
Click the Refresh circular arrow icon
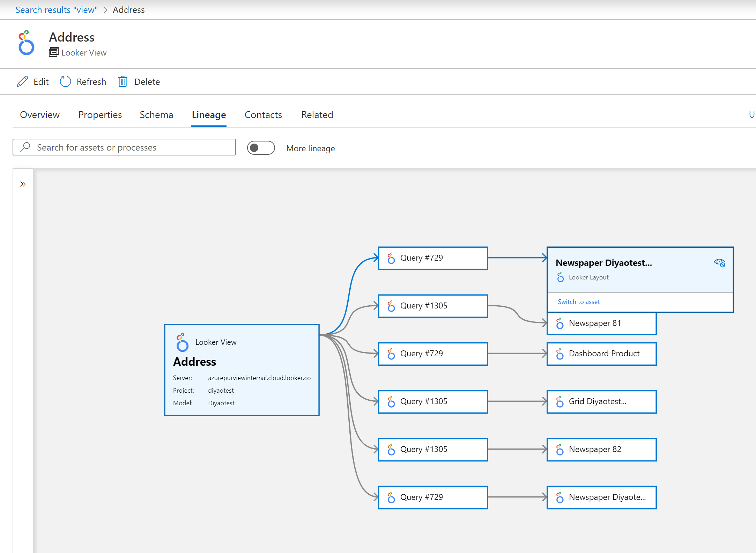click(65, 82)
